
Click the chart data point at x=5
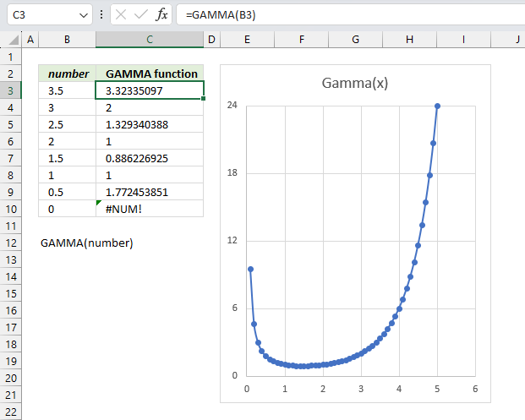(437, 106)
